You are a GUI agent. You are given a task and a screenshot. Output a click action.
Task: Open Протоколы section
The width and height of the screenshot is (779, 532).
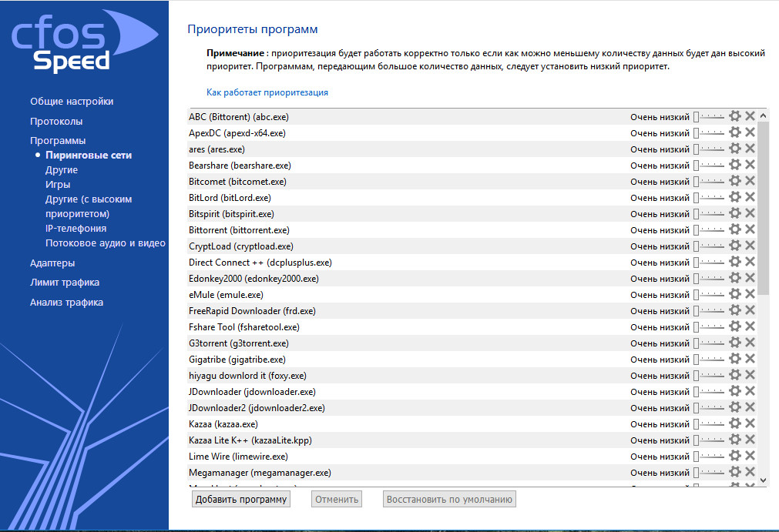(x=56, y=121)
